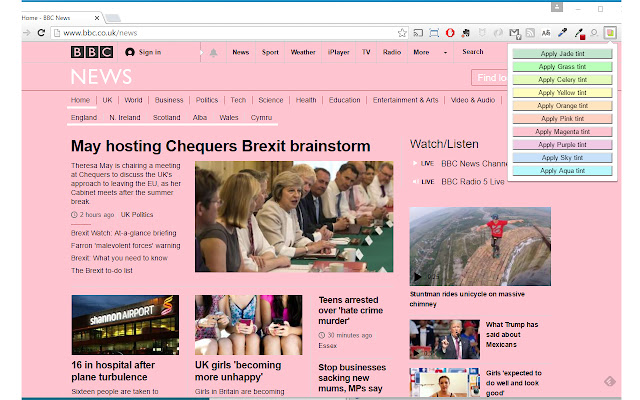Apply Jade tint
The image size is (640, 400).
pyautogui.click(x=562, y=53)
